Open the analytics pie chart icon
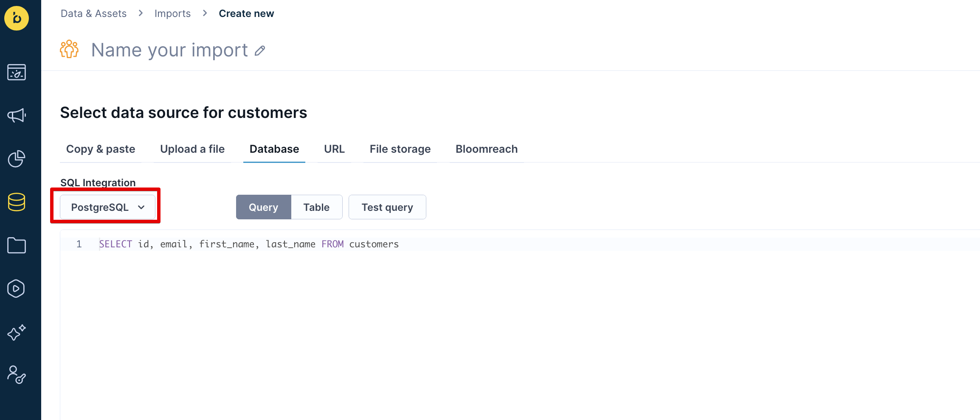Image resolution: width=980 pixels, height=420 pixels. click(17, 159)
